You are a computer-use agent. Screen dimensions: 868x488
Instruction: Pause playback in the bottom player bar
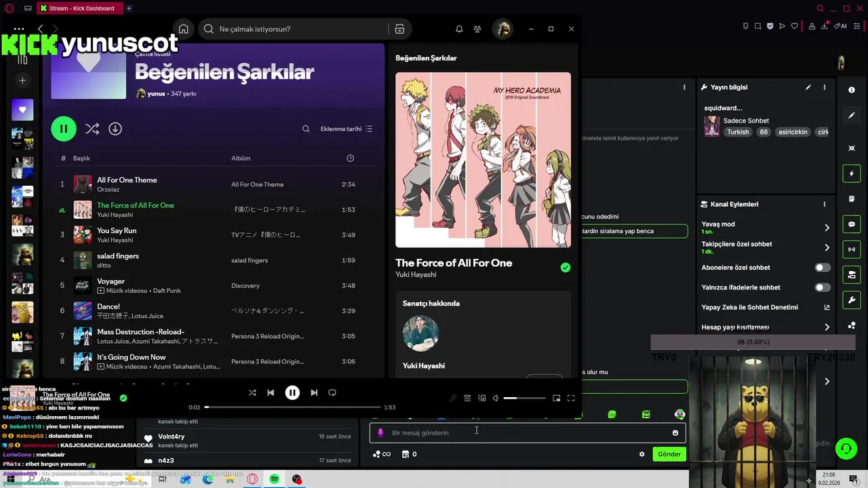pos(292,392)
